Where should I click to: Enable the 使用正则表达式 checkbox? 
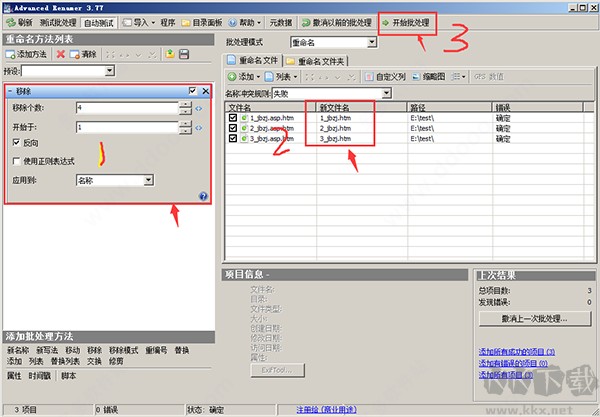(x=16, y=161)
